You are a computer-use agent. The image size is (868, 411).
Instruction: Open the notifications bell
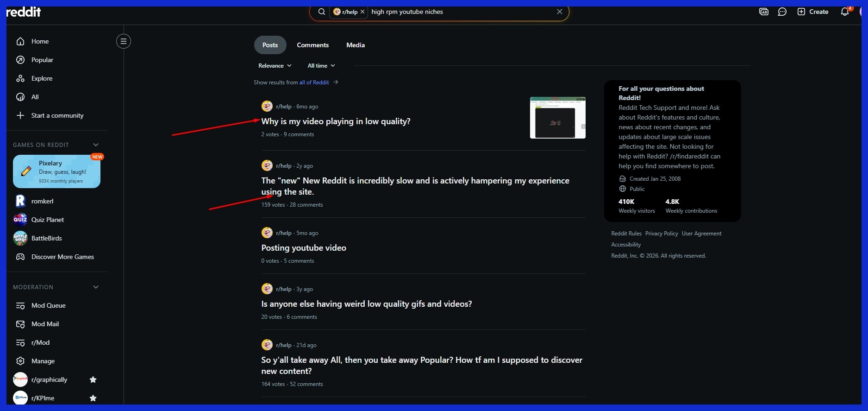coord(844,12)
